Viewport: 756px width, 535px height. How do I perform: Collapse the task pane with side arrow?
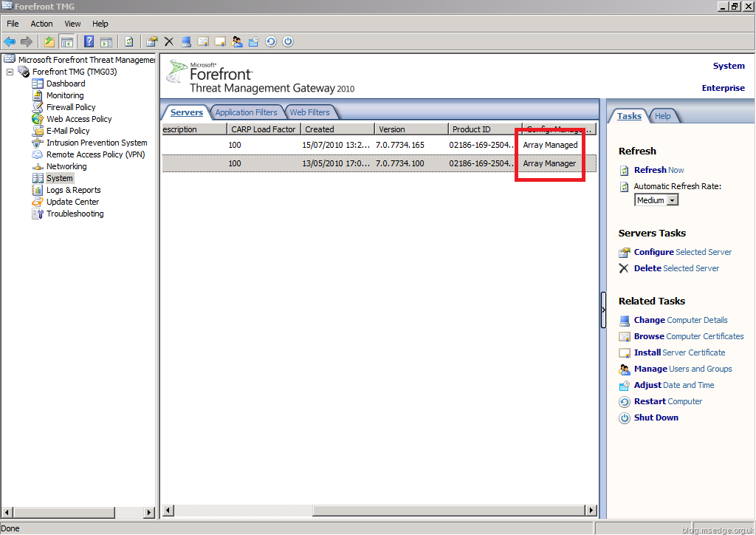tap(603, 310)
